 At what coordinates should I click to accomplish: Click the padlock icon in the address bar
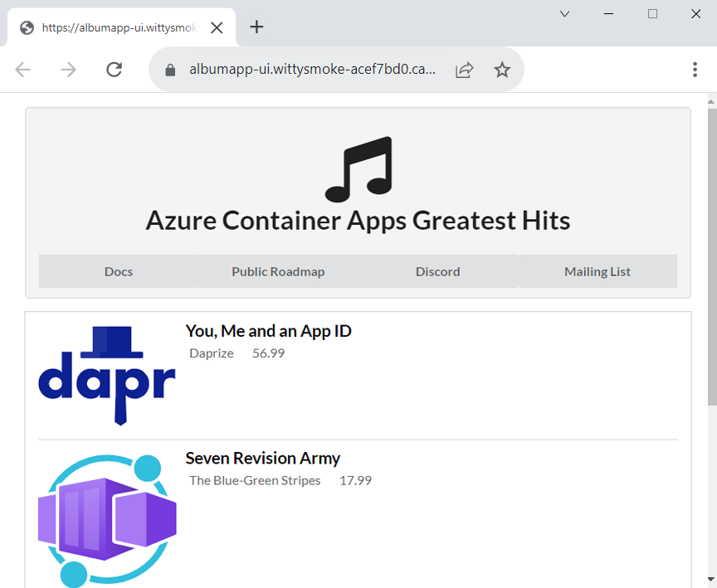[170, 70]
